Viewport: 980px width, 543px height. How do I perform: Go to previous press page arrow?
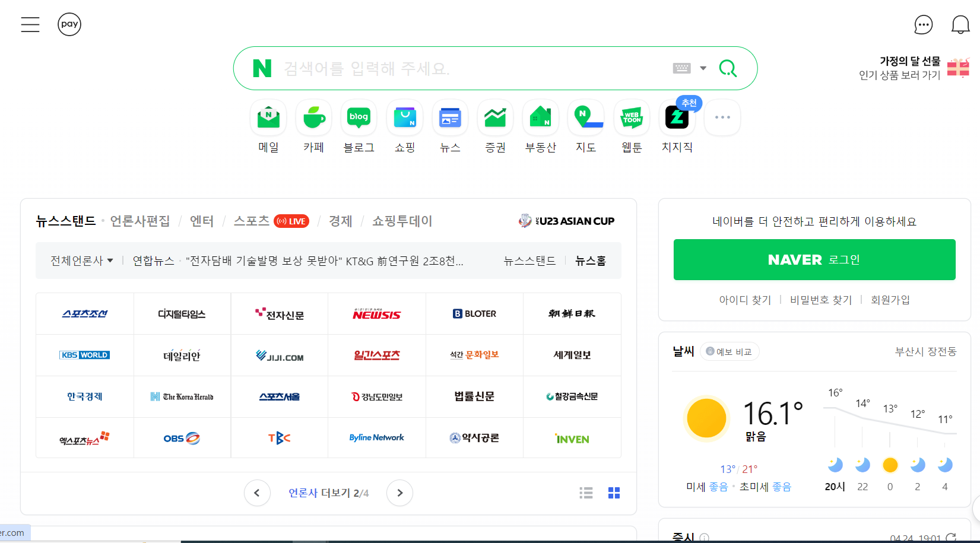pos(257,493)
